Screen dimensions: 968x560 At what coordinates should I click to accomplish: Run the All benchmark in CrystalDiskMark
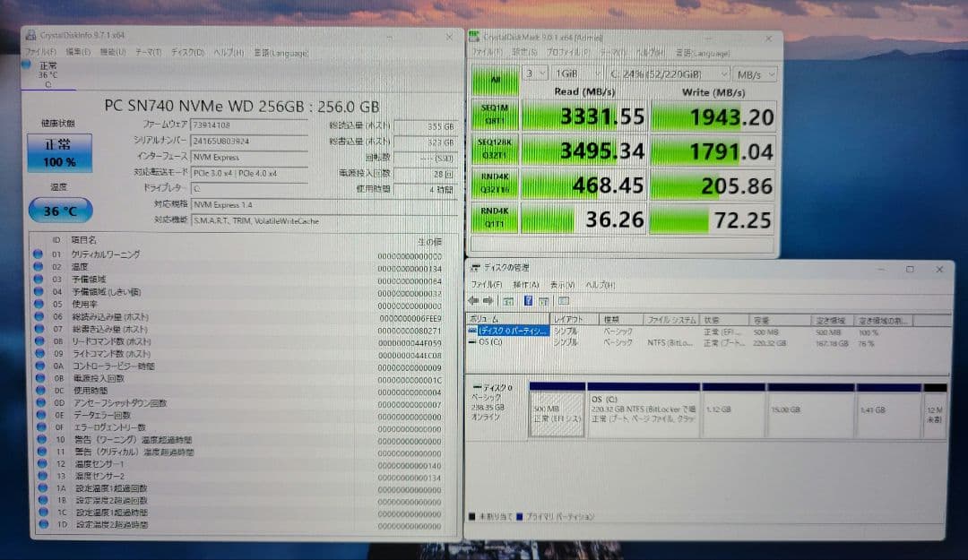tap(494, 81)
